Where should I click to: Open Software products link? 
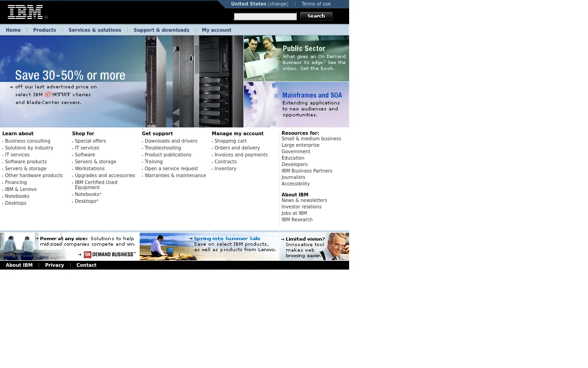click(26, 162)
